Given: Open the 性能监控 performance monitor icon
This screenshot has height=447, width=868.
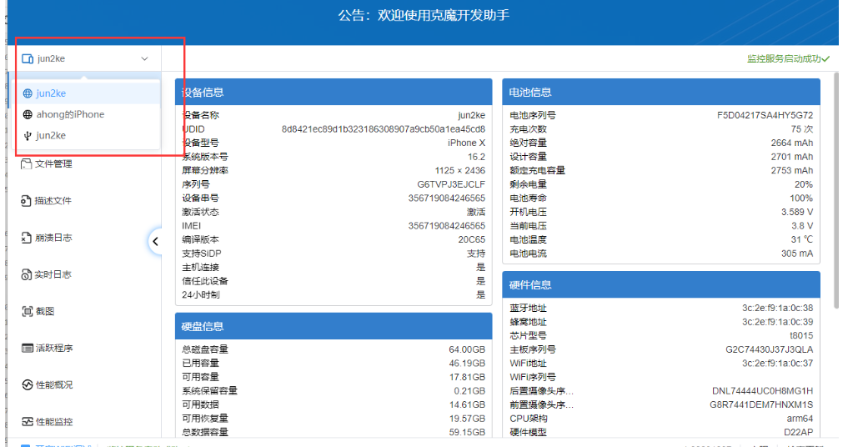Looking at the screenshot, I should pyautogui.click(x=28, y=421).
